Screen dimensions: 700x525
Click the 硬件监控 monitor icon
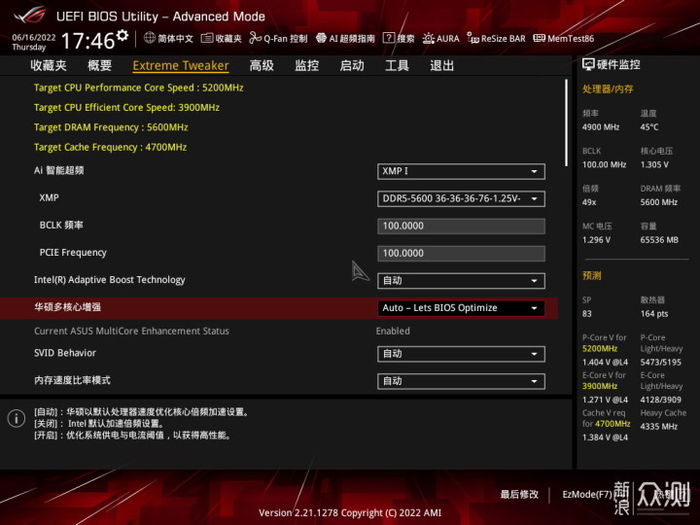(x=588, y=65)
